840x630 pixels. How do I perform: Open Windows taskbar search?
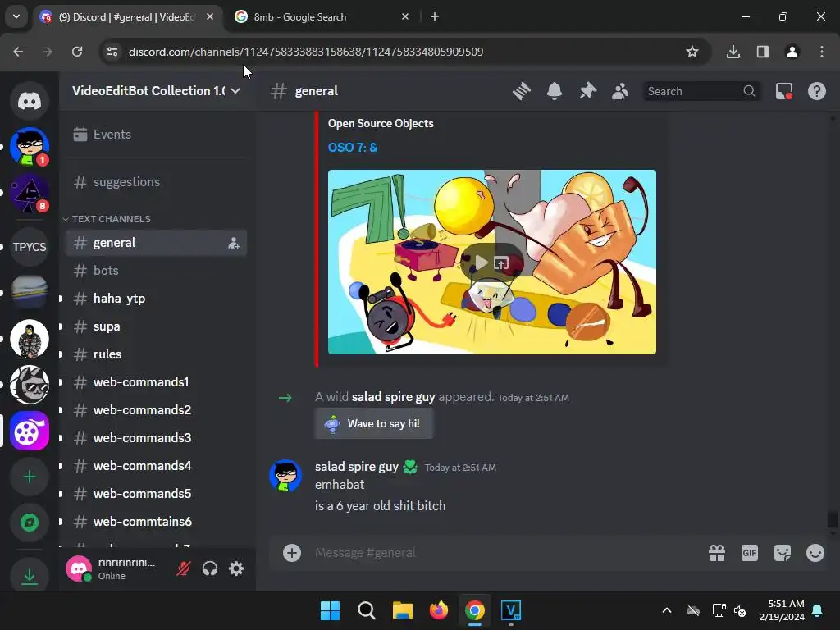(x=367, y=610)
